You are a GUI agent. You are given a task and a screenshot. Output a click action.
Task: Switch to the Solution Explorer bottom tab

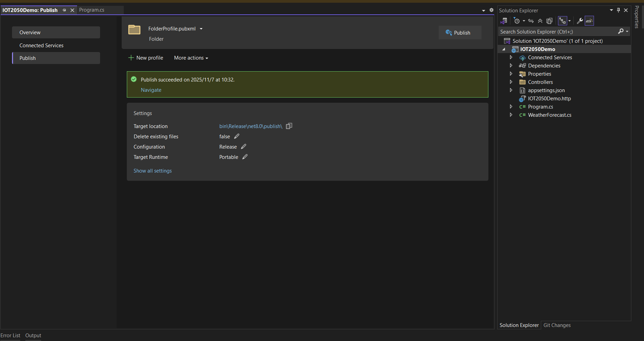[x=519, y=325]
